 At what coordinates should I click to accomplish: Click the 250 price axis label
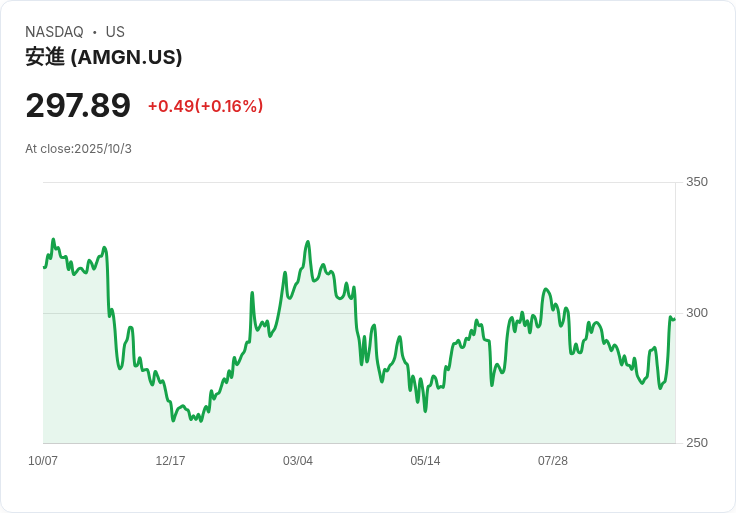tap(697, 443)
